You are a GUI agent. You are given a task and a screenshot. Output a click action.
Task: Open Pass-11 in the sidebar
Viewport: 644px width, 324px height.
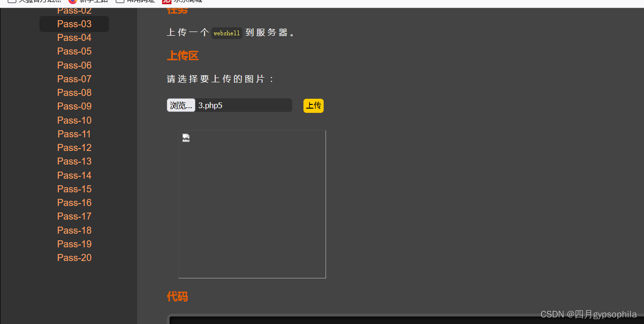[x=74, y=134]
